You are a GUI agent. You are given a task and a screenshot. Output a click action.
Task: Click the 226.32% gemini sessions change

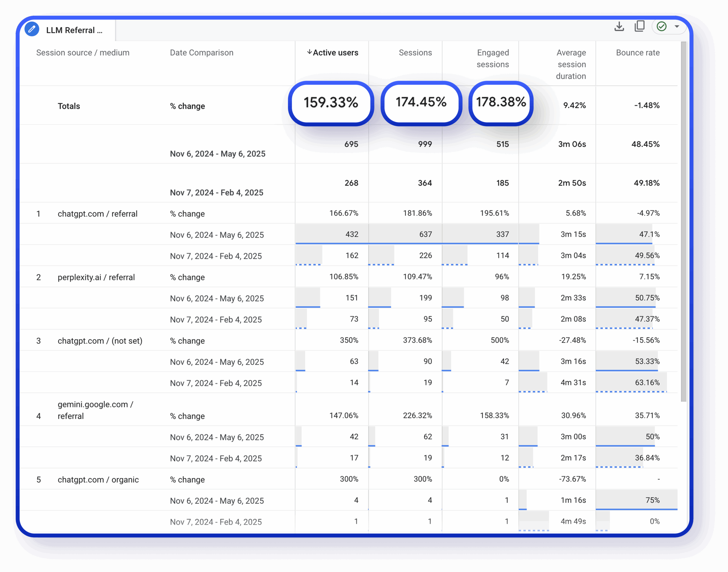coord(417,416)
